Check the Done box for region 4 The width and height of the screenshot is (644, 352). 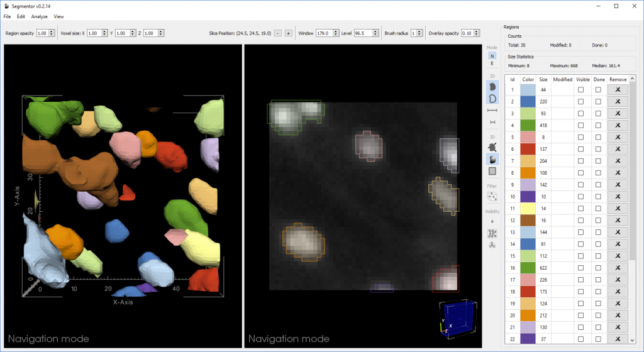click(598, 126)
